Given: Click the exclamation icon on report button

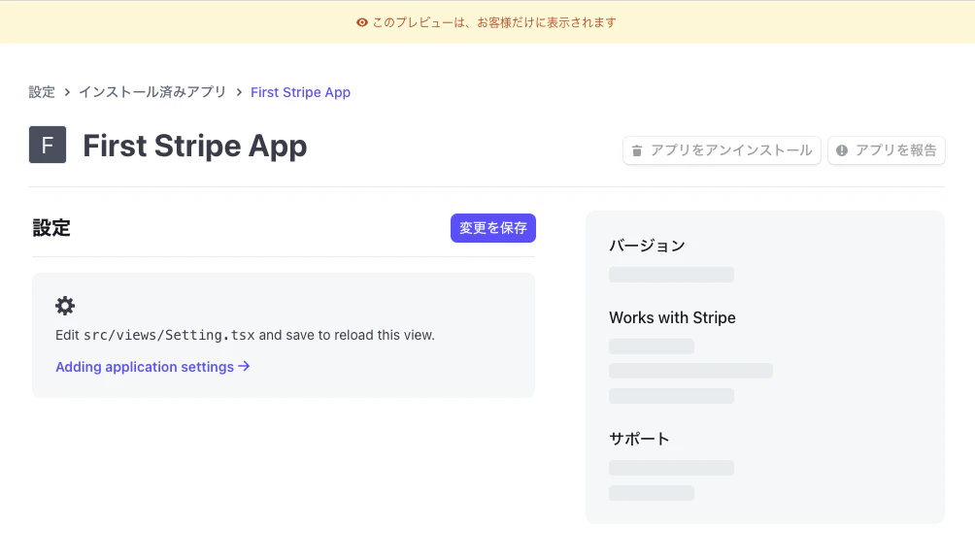Looking at the screenshot, I should coord(842,150).
